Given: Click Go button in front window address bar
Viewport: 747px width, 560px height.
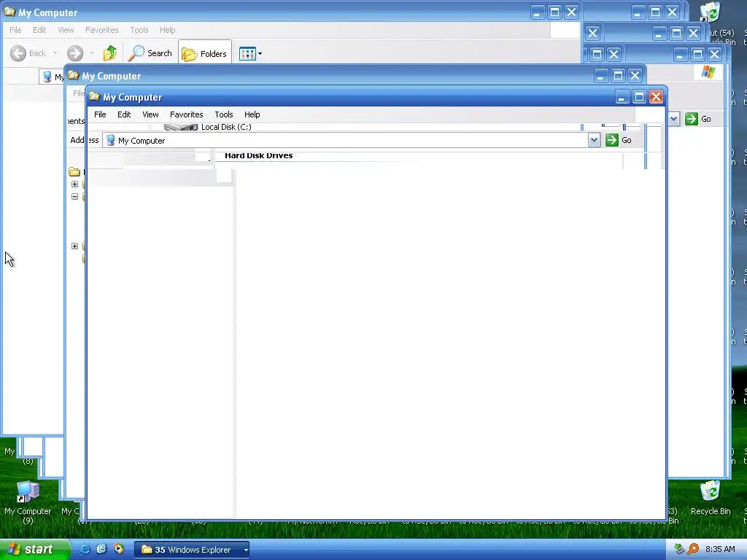Looking at the screenshot, I should pyautogui.click(x=619, y=140).
